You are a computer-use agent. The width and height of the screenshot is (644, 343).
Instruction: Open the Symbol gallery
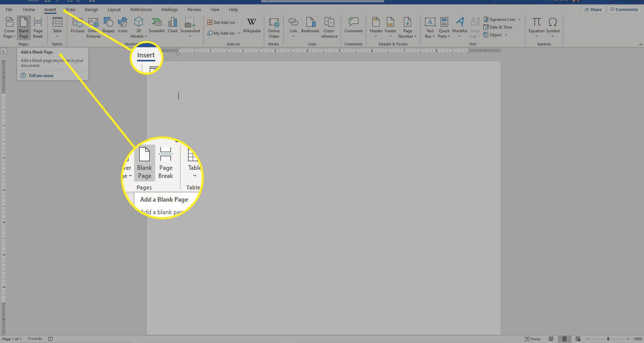553,28
